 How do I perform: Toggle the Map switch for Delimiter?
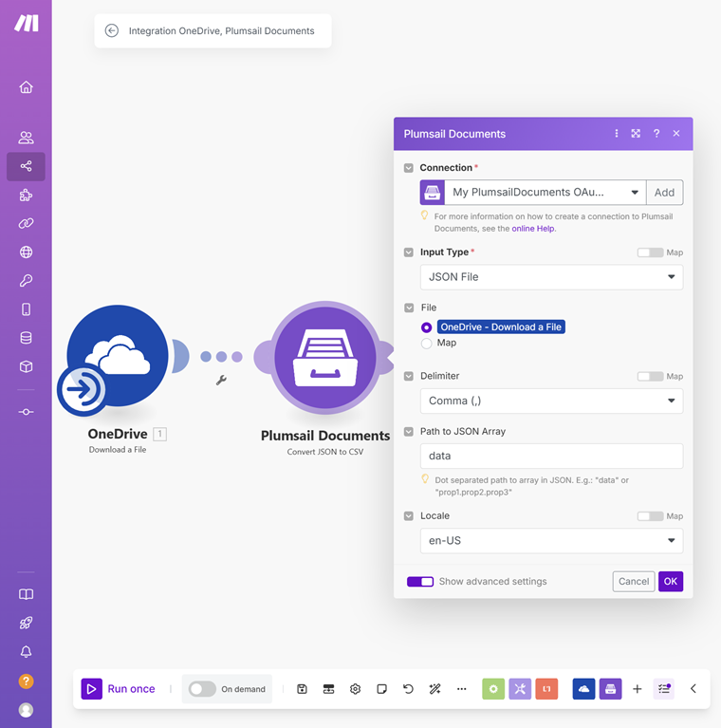click(x=650, y=377)
